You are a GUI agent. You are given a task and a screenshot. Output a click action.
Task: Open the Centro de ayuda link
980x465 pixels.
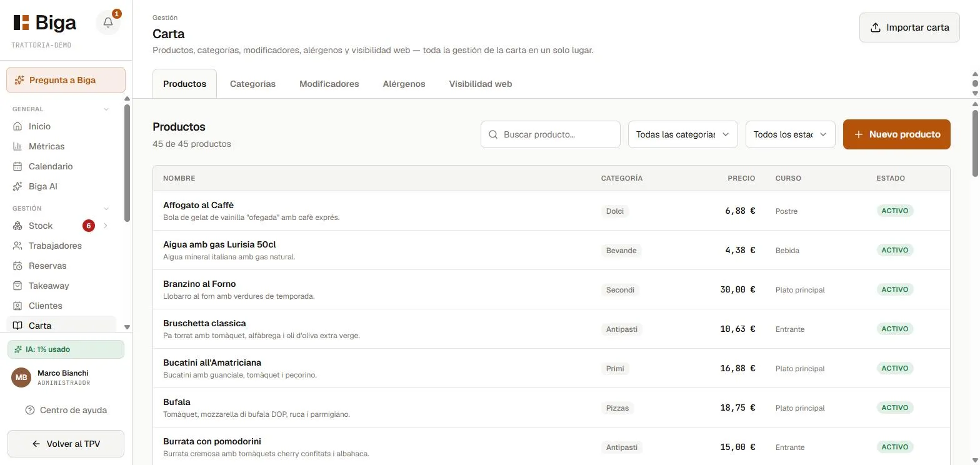tap(66, 410)
